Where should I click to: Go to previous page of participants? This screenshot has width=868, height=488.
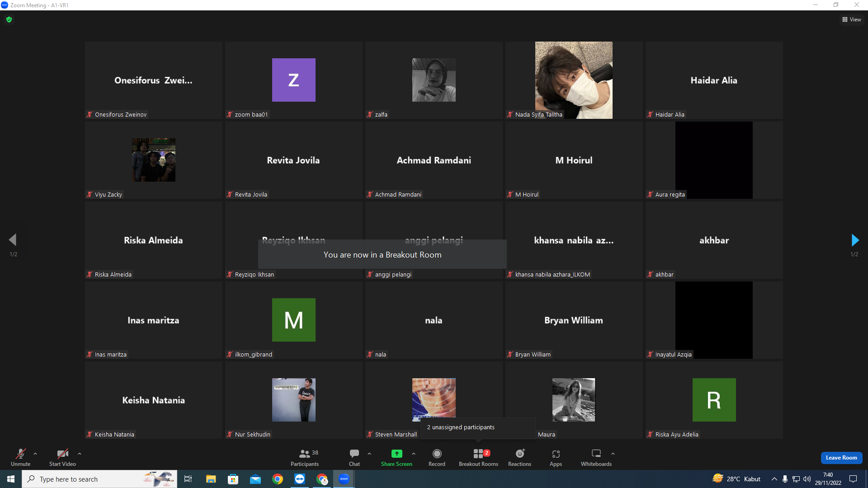pos(13,240)
